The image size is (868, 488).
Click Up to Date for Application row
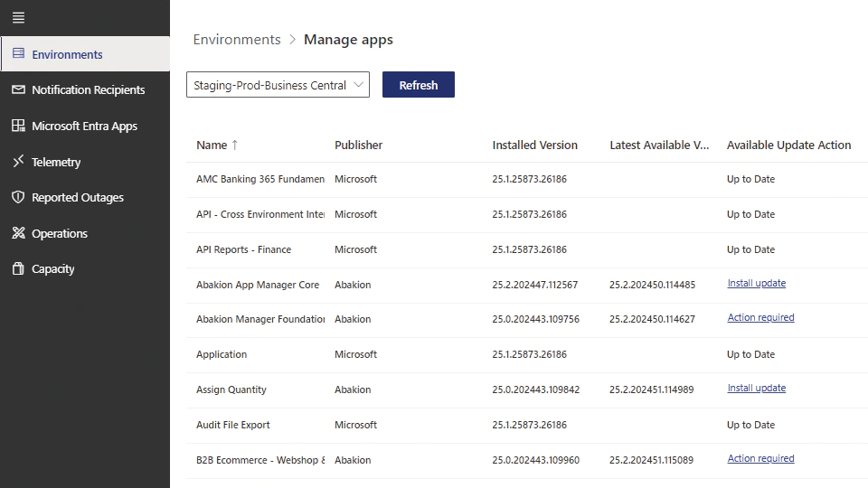point(750,354)
